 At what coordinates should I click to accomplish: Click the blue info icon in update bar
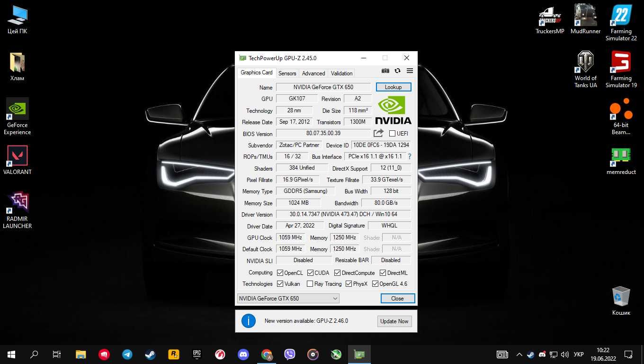point(249,321)
